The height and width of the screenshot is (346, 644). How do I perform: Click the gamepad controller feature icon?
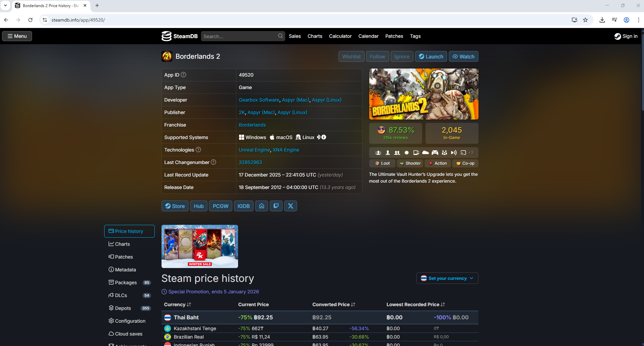pyautogui.click(x=435, y=153)
